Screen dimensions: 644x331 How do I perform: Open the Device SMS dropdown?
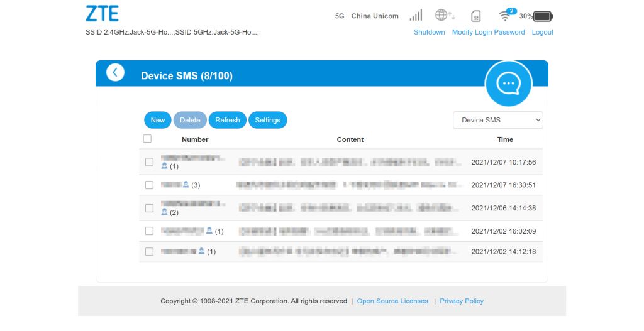pyautogui.click(x=497, y=120)
